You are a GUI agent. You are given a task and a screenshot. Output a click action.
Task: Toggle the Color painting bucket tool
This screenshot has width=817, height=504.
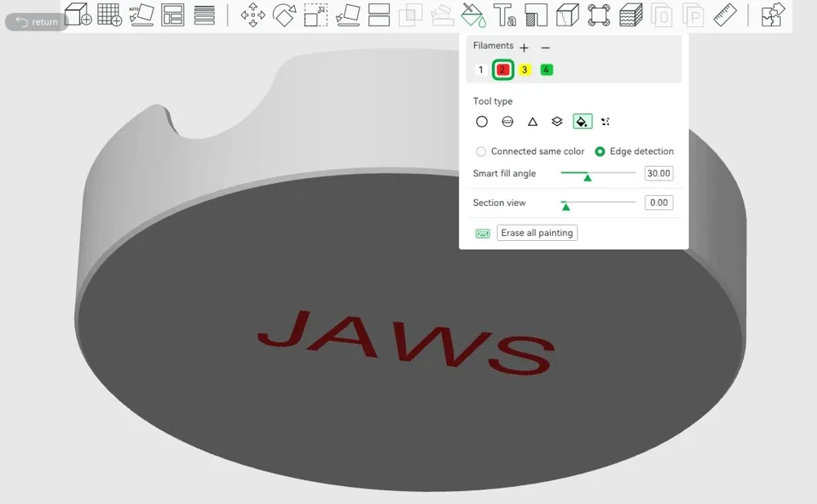(473, 15)
